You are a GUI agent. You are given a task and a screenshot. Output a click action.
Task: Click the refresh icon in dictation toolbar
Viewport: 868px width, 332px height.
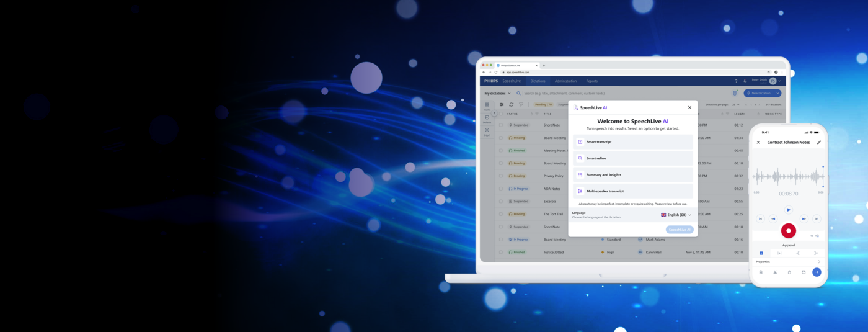coord(511,105)
